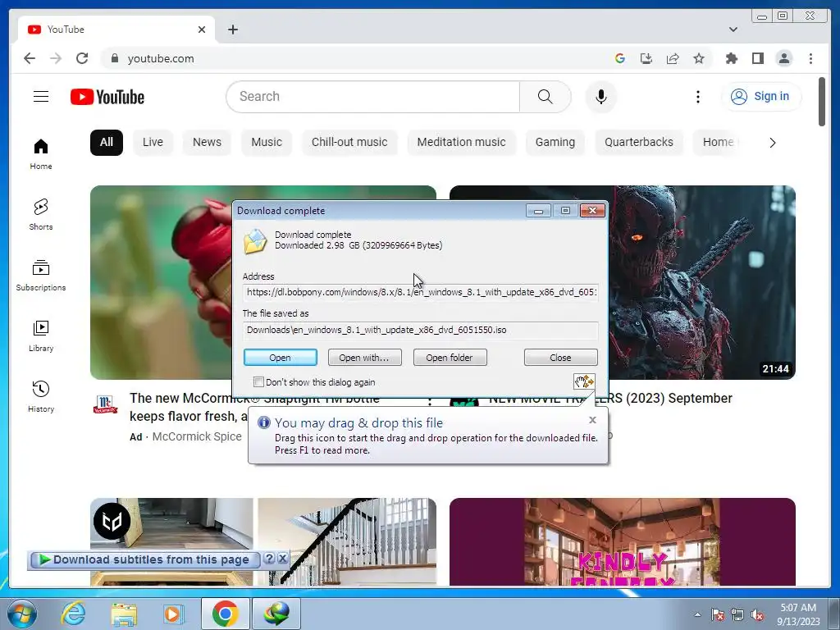Select the Gaming category chip
This screenshot has width=840, height=630.
[x=555, y=143]
